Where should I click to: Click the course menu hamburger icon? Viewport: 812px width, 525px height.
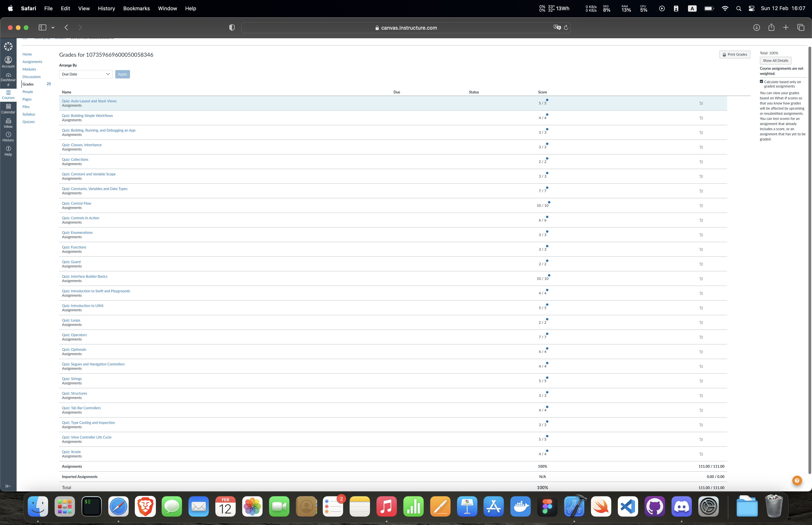[25, 39]
